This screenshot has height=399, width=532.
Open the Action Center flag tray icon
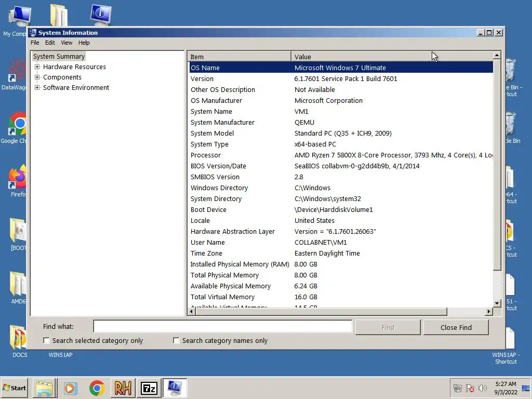click(470, 388)
